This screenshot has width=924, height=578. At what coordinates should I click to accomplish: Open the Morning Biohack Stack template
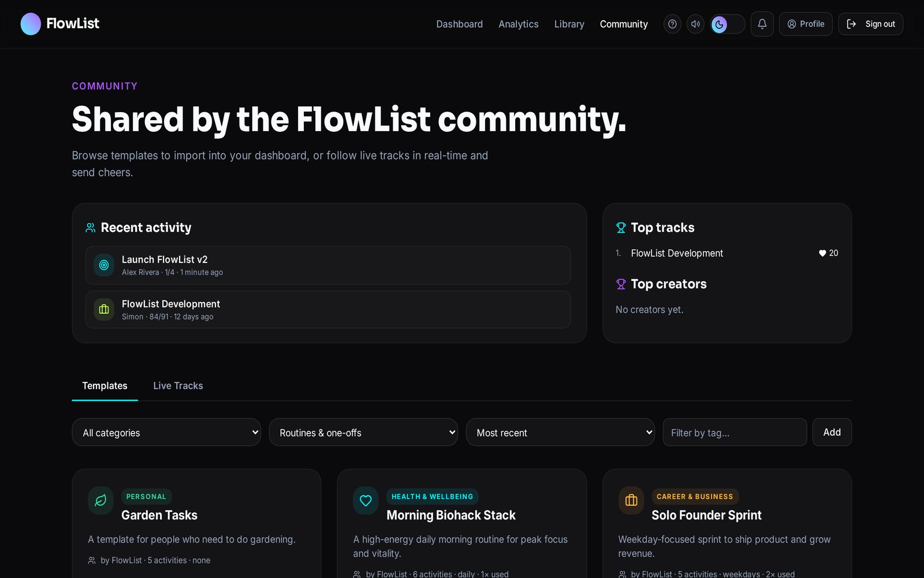coord(451,515)
